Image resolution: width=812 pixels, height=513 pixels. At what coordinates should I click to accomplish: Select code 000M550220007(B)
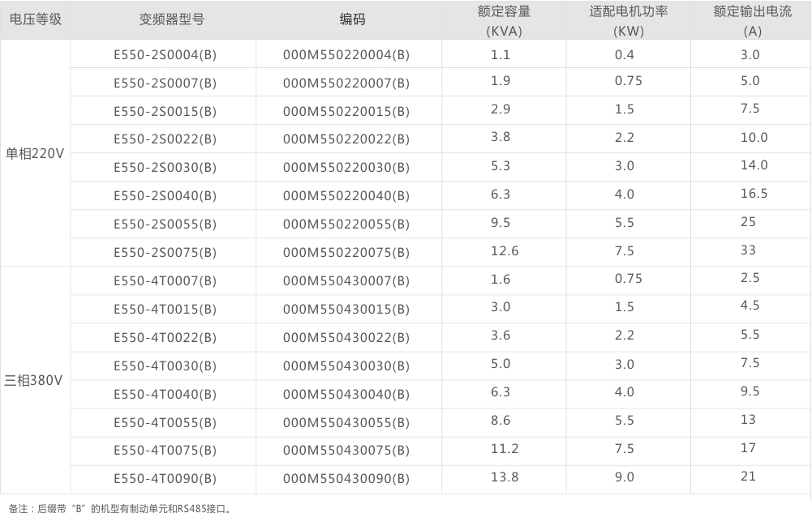[x=346, y=83]
